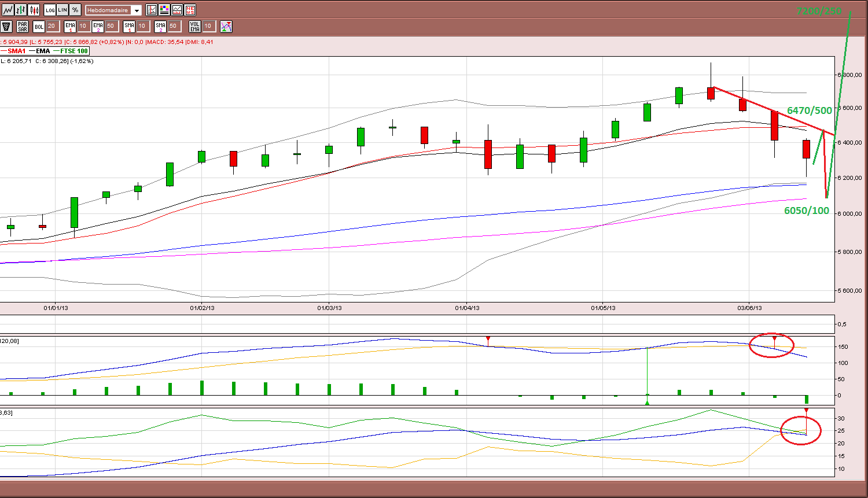This screenshot has height=498, width=868.
Task: Toggle percentage scale (%) button
Action: point(75,10)
